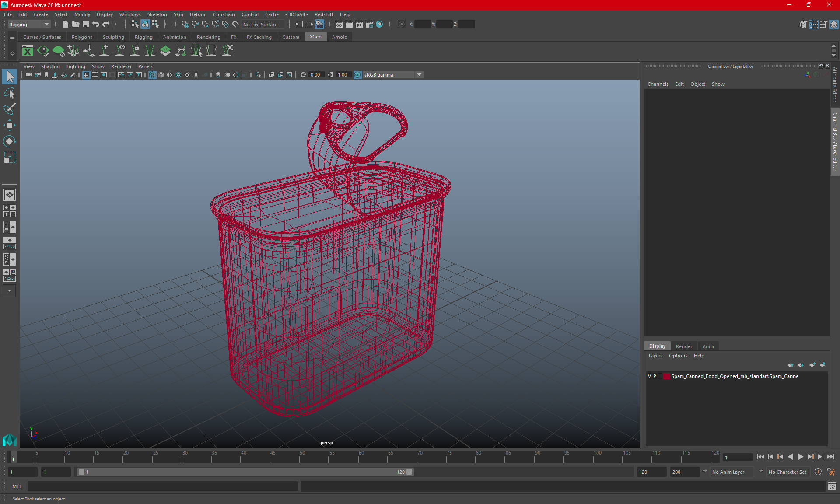Click the Redo arrow icon
This screenshot has height=504, width=840.
106,24
